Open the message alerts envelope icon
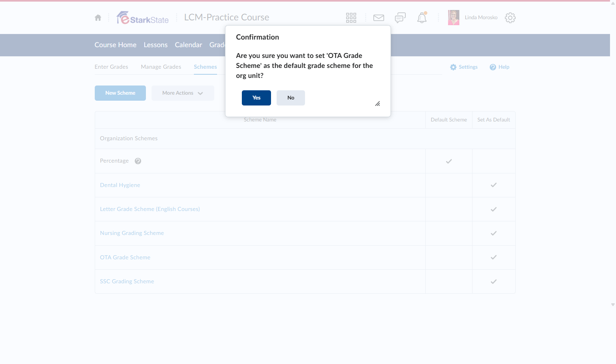 coord(379,18)
